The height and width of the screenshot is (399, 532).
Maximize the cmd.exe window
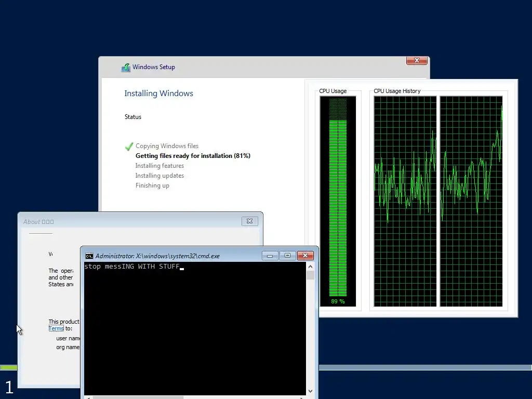[287, 256]
